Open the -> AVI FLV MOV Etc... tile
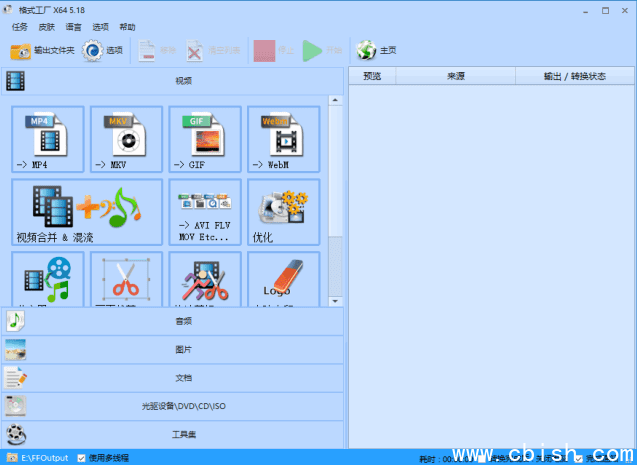Image resolution: width=637 pixels, height=465 pixels. coord(205,212)
